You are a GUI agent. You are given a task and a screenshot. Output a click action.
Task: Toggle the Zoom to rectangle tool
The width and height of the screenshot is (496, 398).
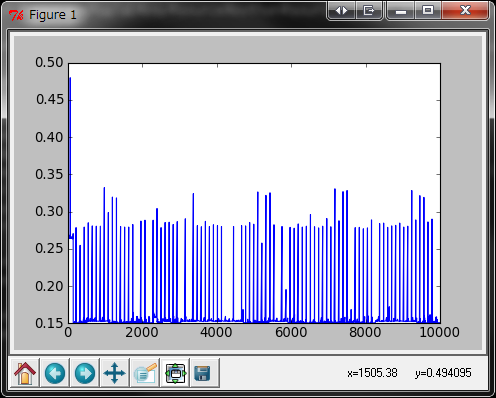tap(175, 373)
